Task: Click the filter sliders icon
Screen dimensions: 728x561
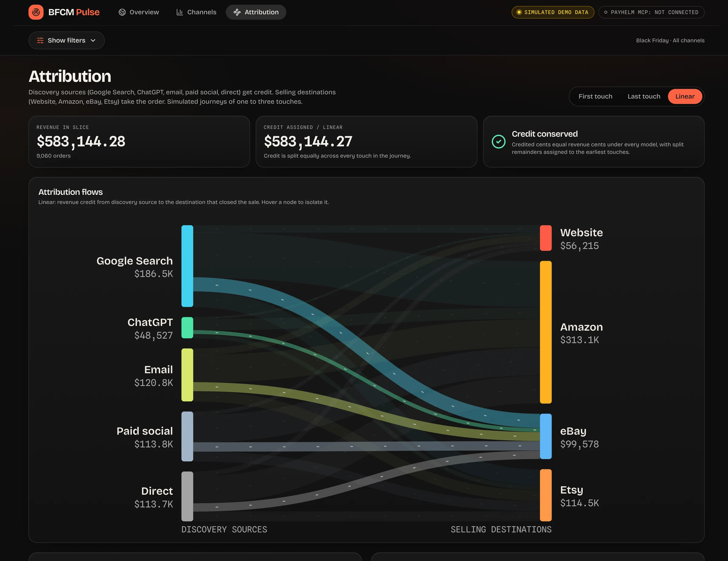Action: coord(40,40)
